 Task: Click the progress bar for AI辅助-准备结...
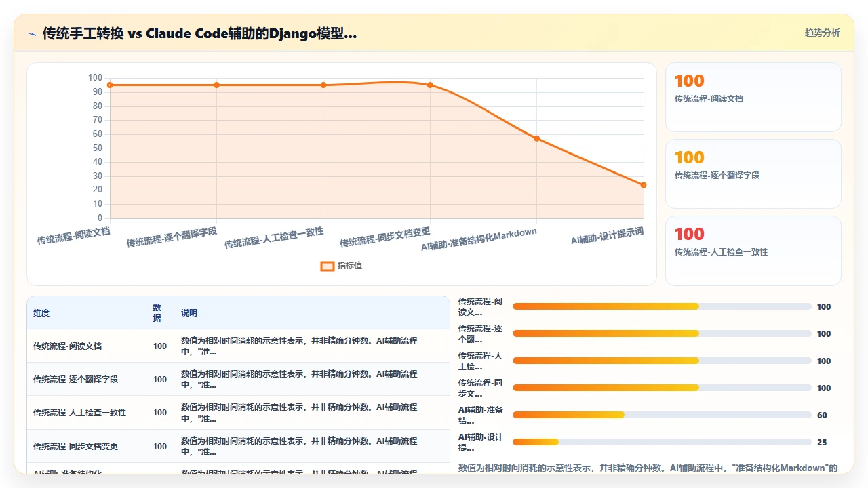point(662,415)
